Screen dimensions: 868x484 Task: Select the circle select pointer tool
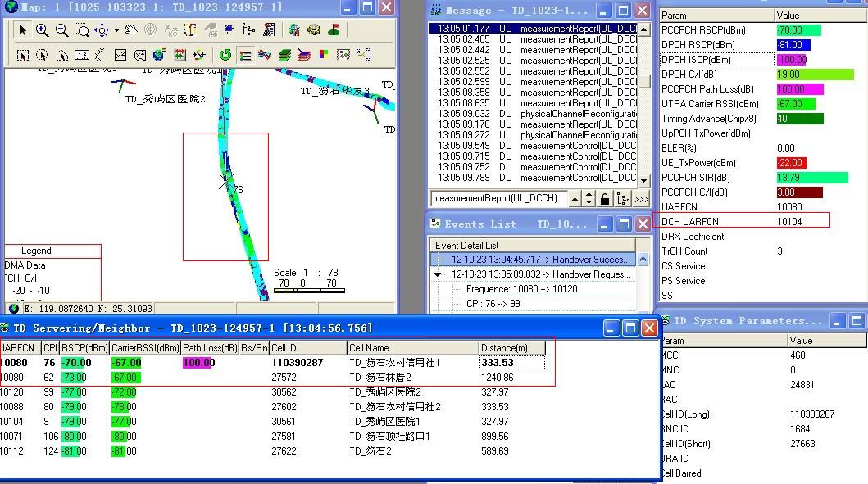[42, 55]
